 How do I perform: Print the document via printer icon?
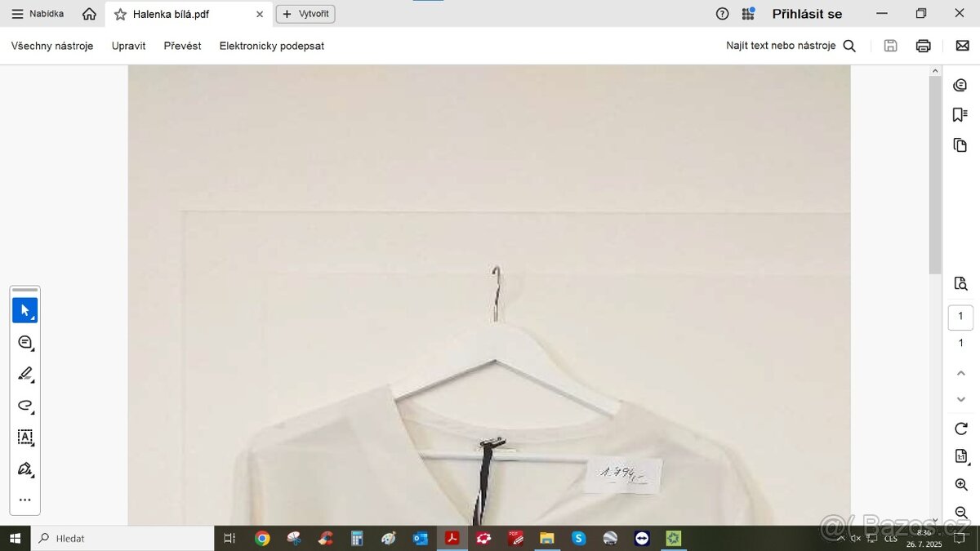923,46
